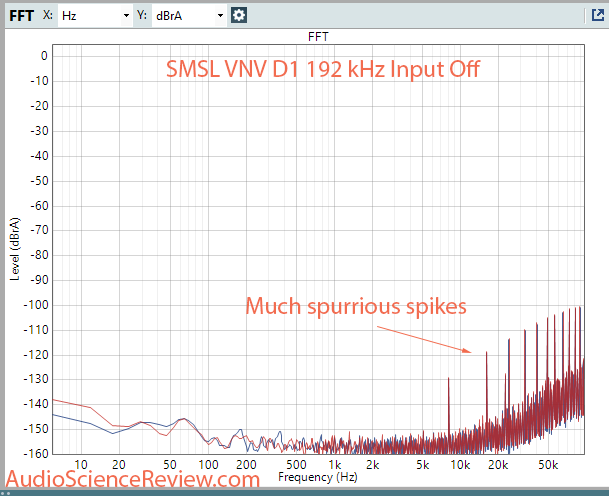Screen dimensions: 609x496
Task: Click the 200 tick on frequency axis
Action: 246,465
